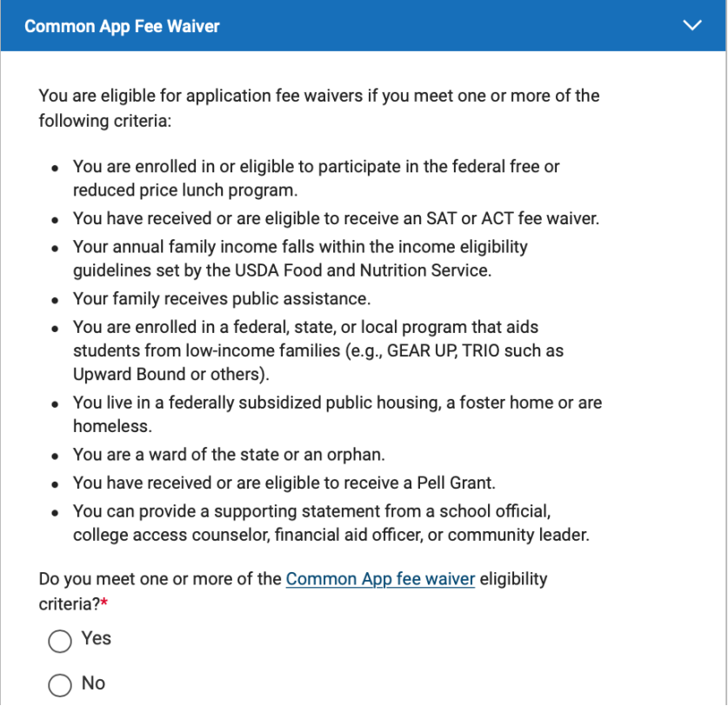Collapse the Common App Fee Waiver section
The image size is (728, 706).
point(692,25)
